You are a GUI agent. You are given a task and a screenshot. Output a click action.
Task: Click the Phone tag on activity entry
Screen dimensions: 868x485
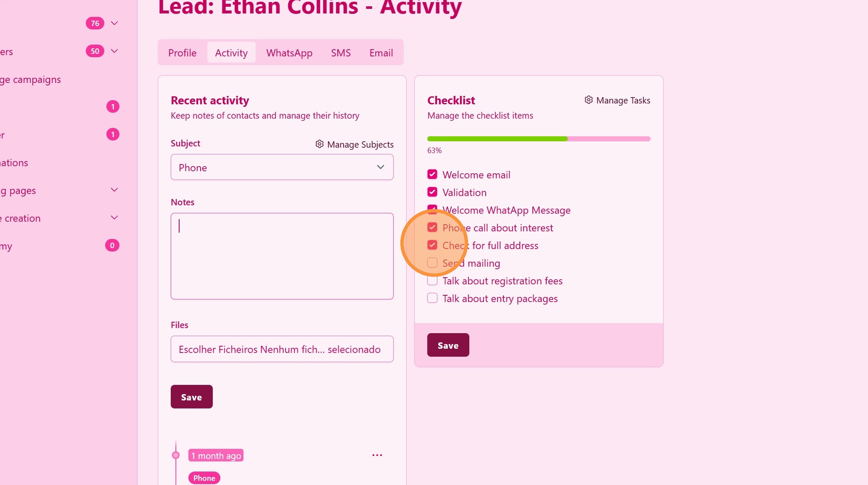204,478
